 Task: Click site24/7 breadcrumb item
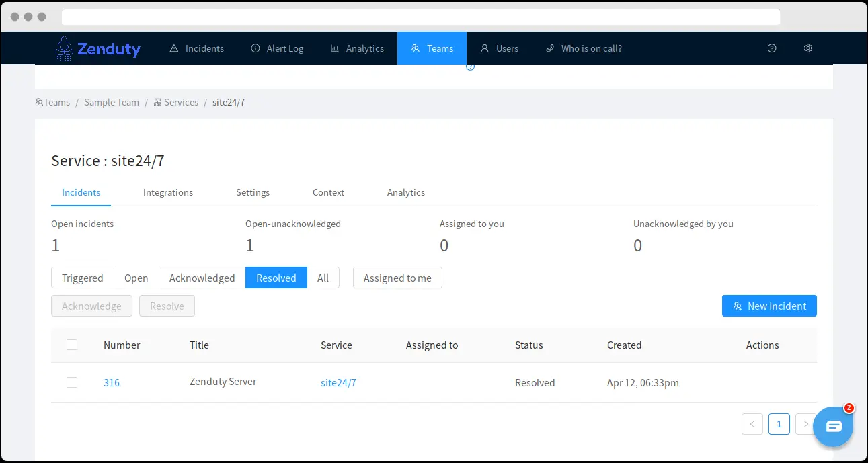pos(229,102)
